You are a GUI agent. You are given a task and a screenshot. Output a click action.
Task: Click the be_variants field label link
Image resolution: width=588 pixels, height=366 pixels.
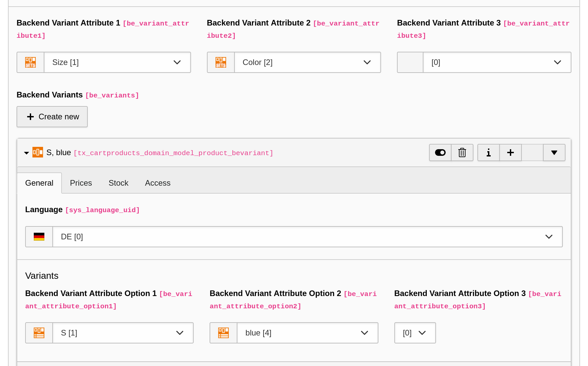(112, 95)
